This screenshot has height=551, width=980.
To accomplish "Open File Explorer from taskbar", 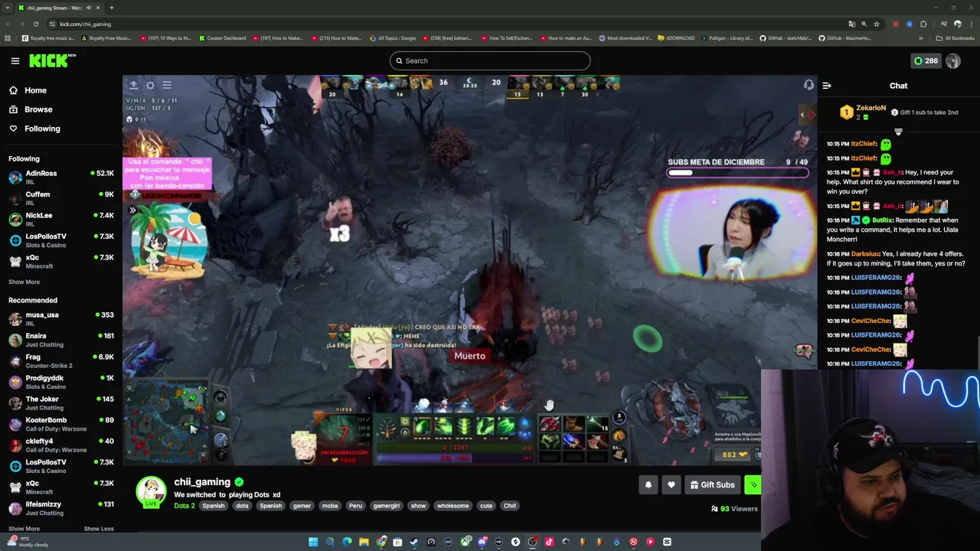I will tap(364, 542).
